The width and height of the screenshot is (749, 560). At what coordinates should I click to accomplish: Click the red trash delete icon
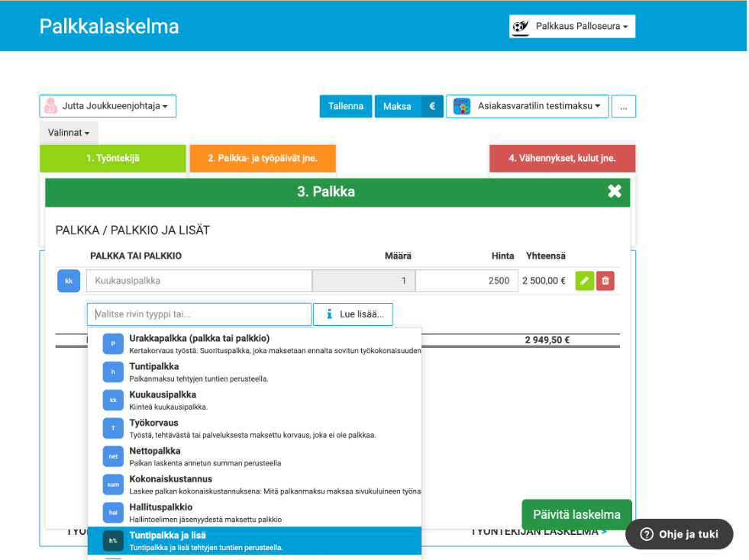click(x=605, y=281)
